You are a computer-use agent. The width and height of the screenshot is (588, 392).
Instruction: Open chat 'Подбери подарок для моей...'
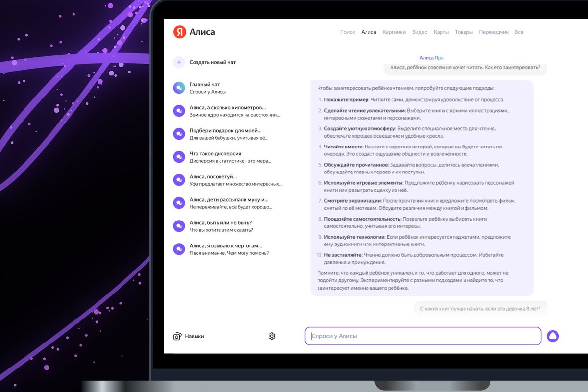click(225, 130)
